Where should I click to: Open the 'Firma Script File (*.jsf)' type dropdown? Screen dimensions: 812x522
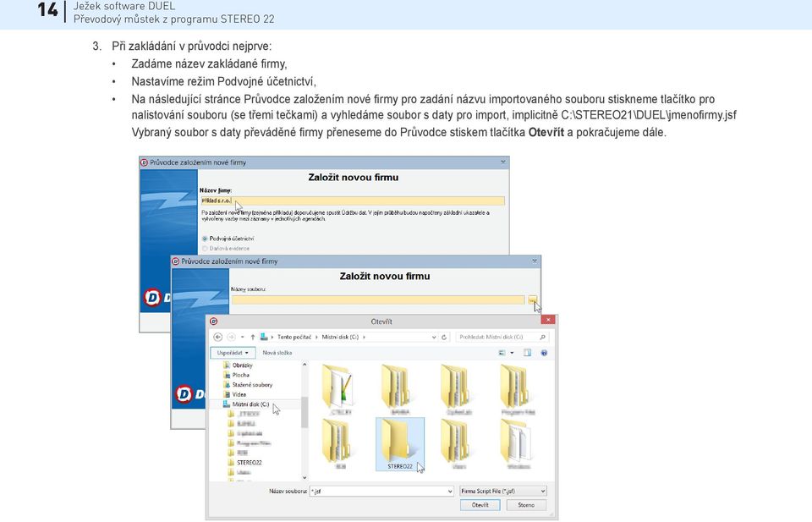502,491
